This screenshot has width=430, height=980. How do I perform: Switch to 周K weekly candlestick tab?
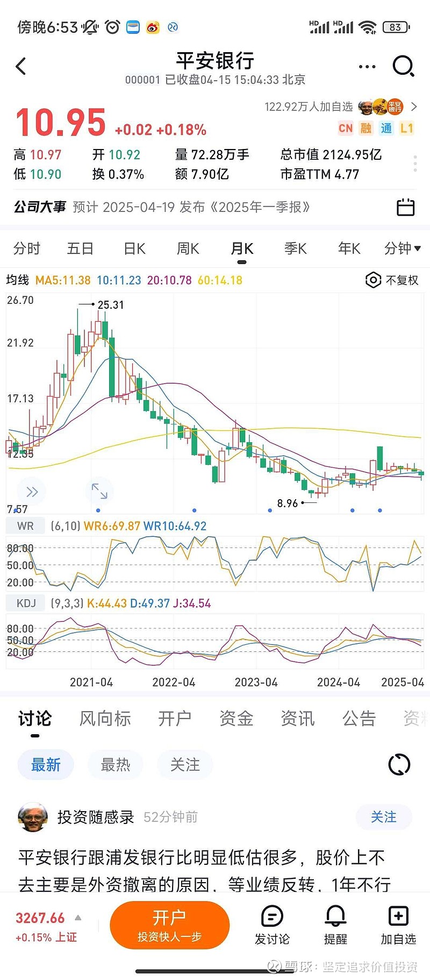pyautogui.click(x=188, y=248)
